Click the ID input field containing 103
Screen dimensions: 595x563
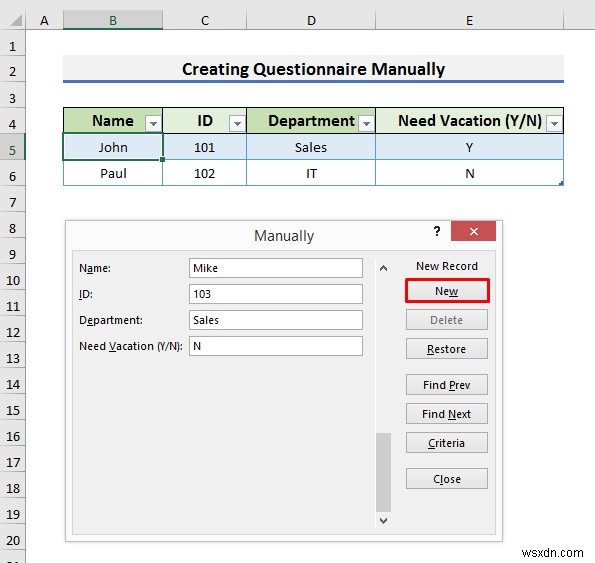(x=276, y=294)
